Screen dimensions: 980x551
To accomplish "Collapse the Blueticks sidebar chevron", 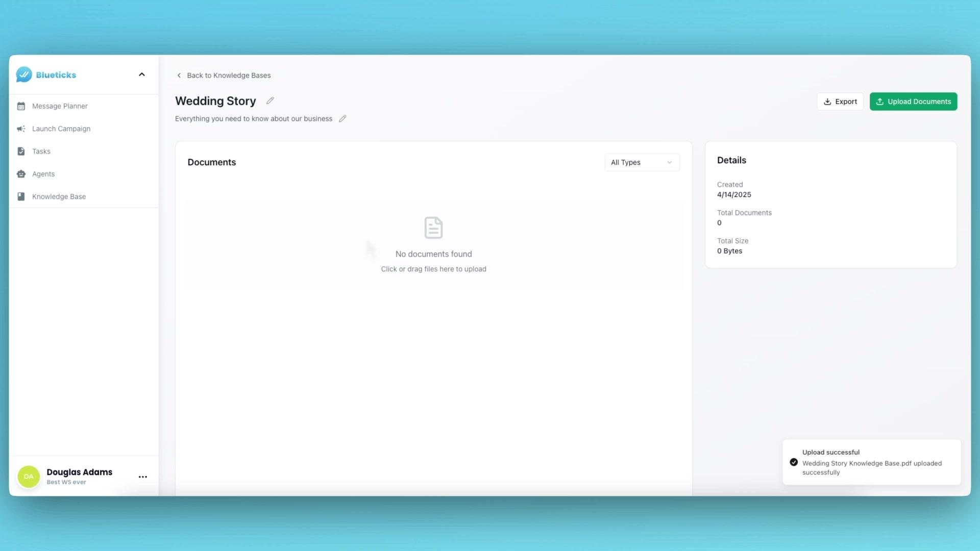I will click(142, 74).
